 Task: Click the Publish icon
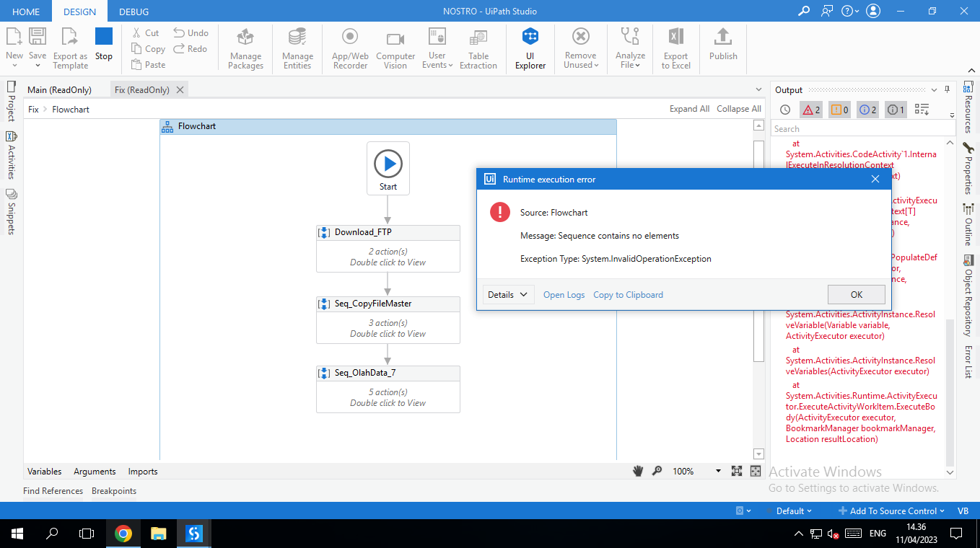point(723,44)
